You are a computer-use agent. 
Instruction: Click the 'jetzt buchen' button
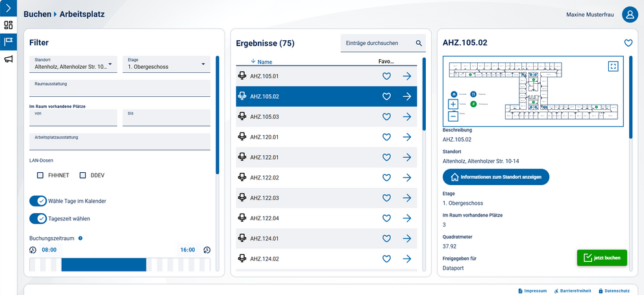point(602,258)
